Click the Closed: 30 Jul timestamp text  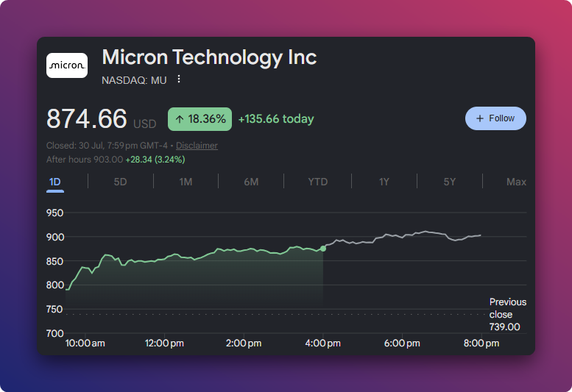click(107, 146)
